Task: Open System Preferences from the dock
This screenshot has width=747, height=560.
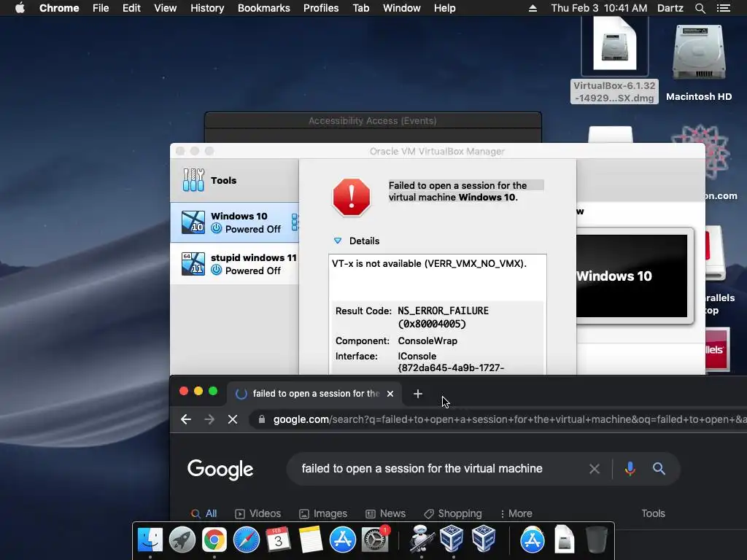Action: coord(376,540)
